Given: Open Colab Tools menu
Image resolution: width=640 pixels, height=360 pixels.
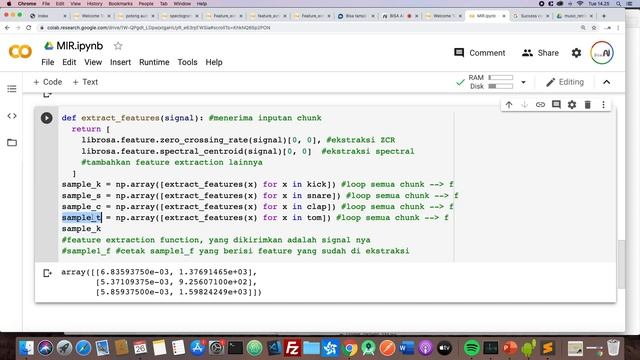Looking at the screenshot, I should click(187, 62).
